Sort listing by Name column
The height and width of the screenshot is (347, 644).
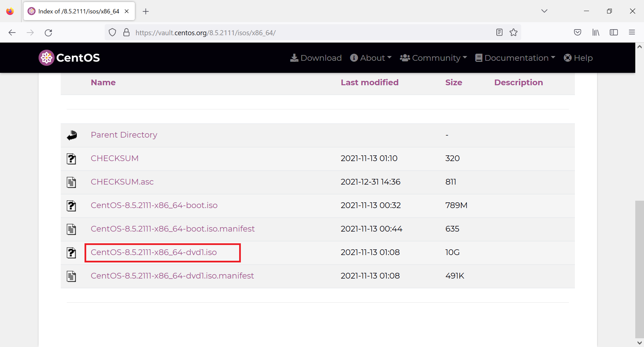103,83
